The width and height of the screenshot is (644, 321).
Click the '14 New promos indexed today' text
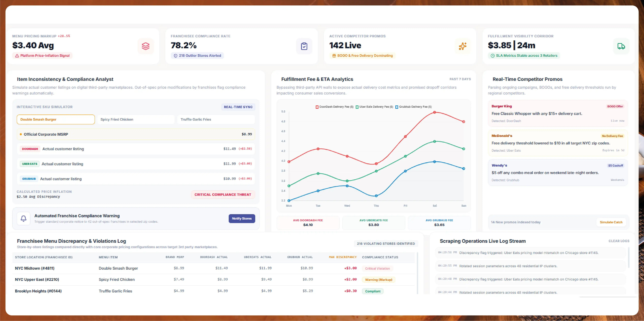pyautogui.click(x=515, y=222)
